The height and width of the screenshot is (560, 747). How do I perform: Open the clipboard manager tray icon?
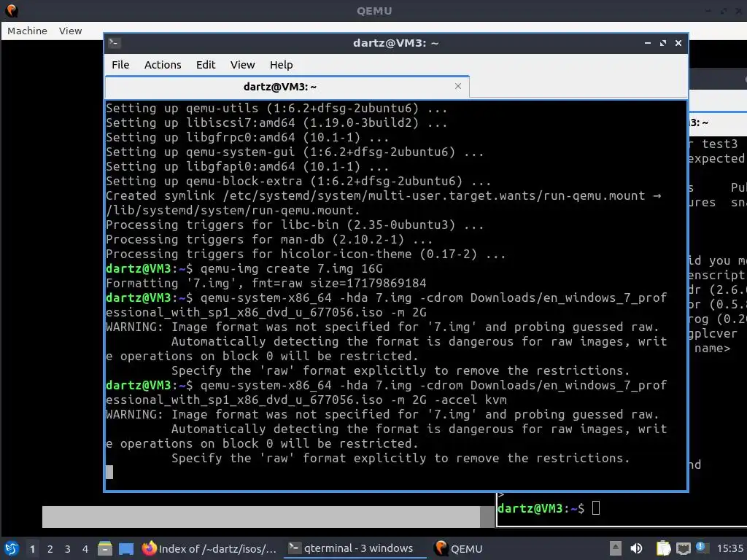pos(663,548)
